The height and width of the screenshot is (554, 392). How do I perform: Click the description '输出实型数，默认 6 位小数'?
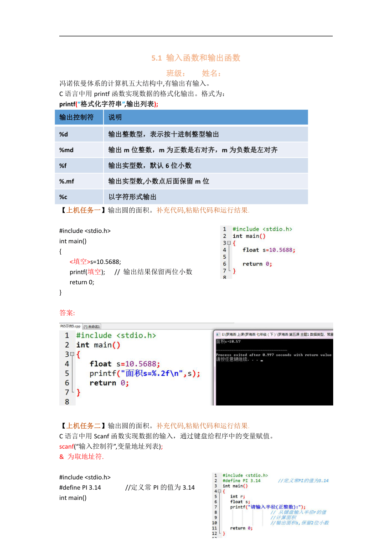click(150, 165)
